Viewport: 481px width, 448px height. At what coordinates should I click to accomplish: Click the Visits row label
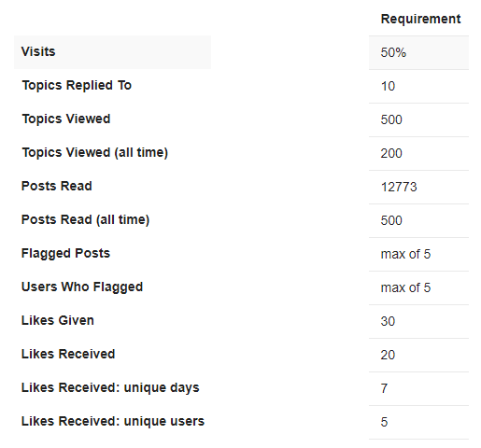click(38, 51)
